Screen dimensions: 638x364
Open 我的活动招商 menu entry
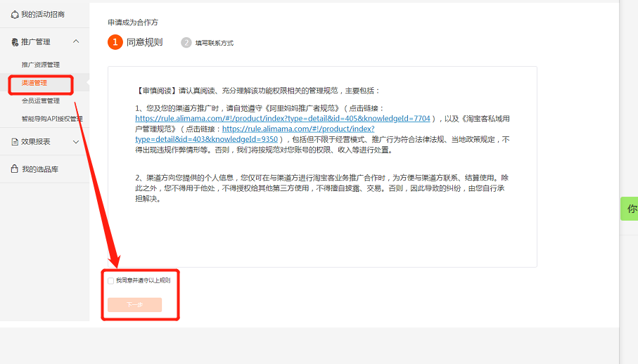pos(43,14)
